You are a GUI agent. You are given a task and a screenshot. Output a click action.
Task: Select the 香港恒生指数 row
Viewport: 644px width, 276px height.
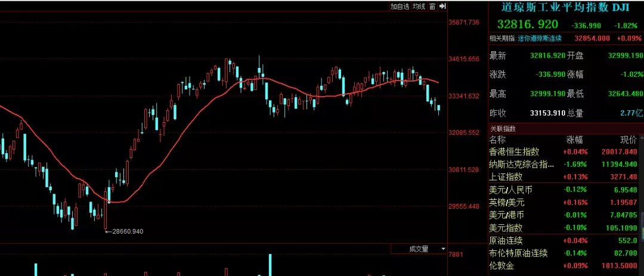tap(563, 151)
